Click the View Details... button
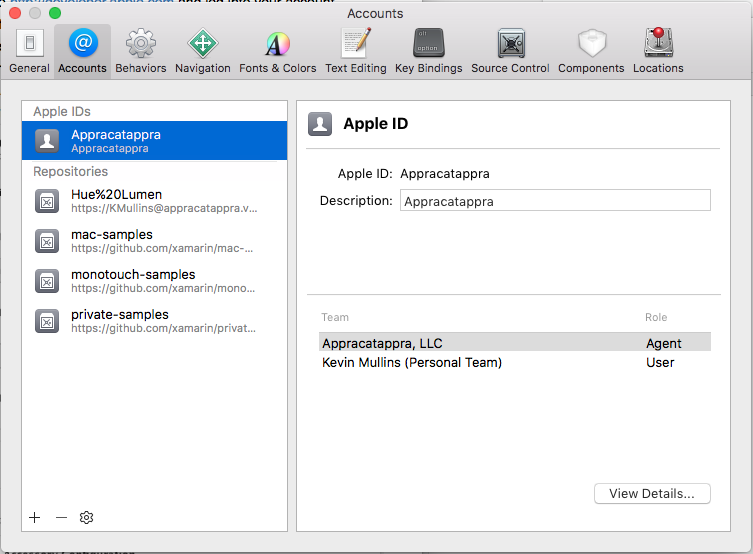 652,494
